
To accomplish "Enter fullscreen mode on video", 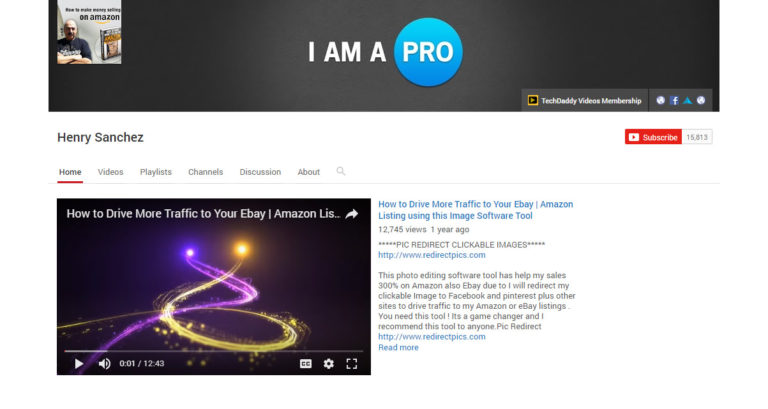I will (x=352, y=363).
